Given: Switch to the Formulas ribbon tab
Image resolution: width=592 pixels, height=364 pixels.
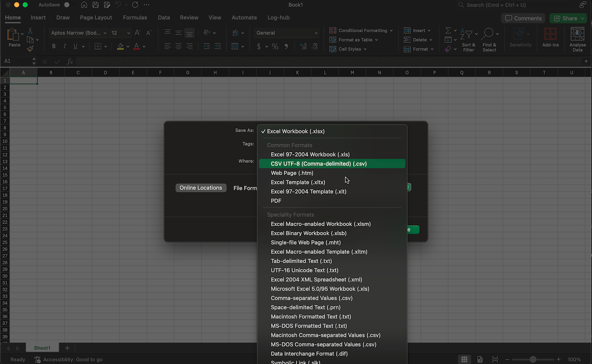Looking at the screenshot, I should [135, 18].
